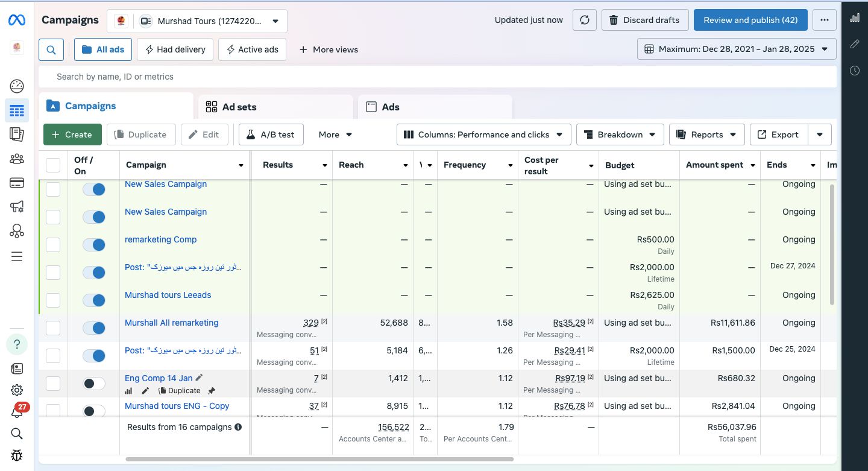This screenshot has height=471, width=868.
Task: Click the edit pencil icon in right panel
Action: (854, 44)
